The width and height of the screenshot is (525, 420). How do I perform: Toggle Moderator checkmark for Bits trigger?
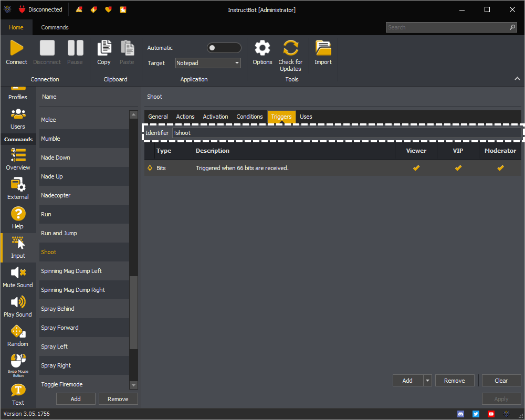point(500,168)
